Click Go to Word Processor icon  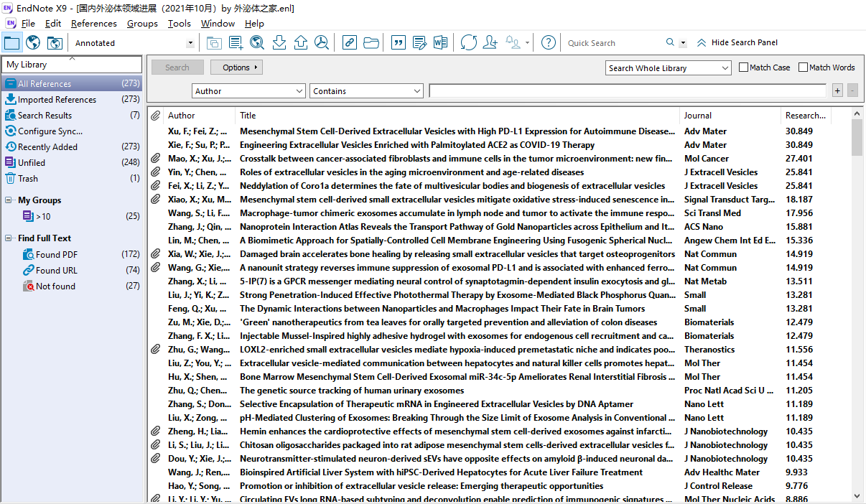point(440,42)
